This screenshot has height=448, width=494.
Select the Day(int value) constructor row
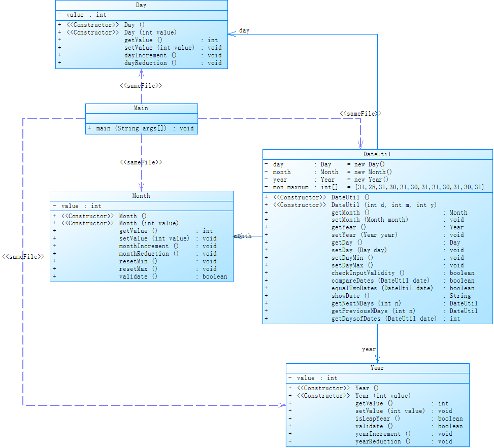coord(117,32)
